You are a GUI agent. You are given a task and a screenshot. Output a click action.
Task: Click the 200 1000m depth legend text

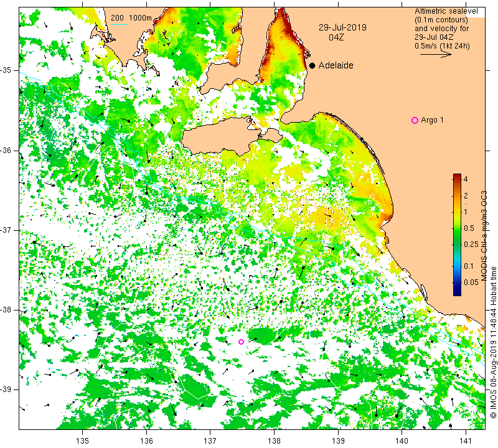pyautogui.click(x=131, y=18)
